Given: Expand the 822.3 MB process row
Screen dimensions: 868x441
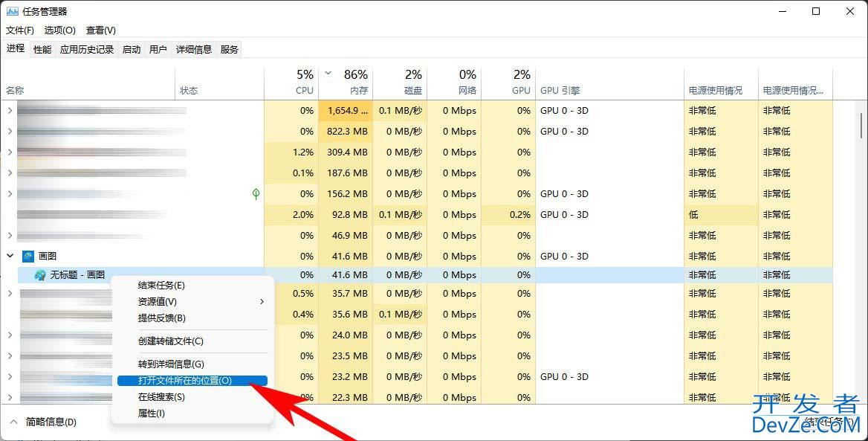Looking at the screenshot, I should click(x=10, y=132).
